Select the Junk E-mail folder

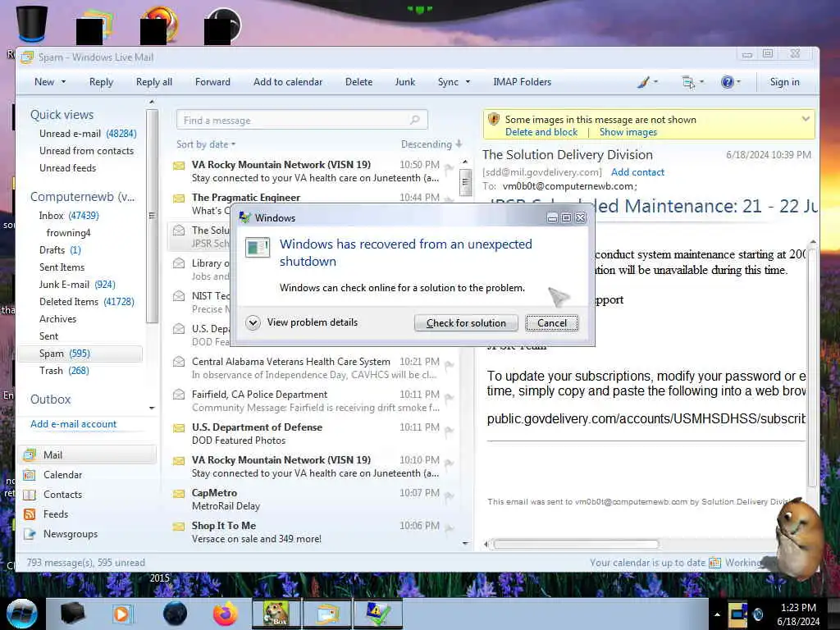click(x=77, y=285)
